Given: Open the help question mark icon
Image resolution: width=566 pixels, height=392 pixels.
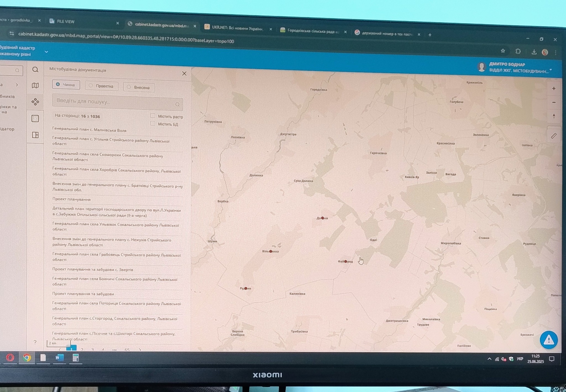Looking at the screenshot, I should (x=35, y=342).
